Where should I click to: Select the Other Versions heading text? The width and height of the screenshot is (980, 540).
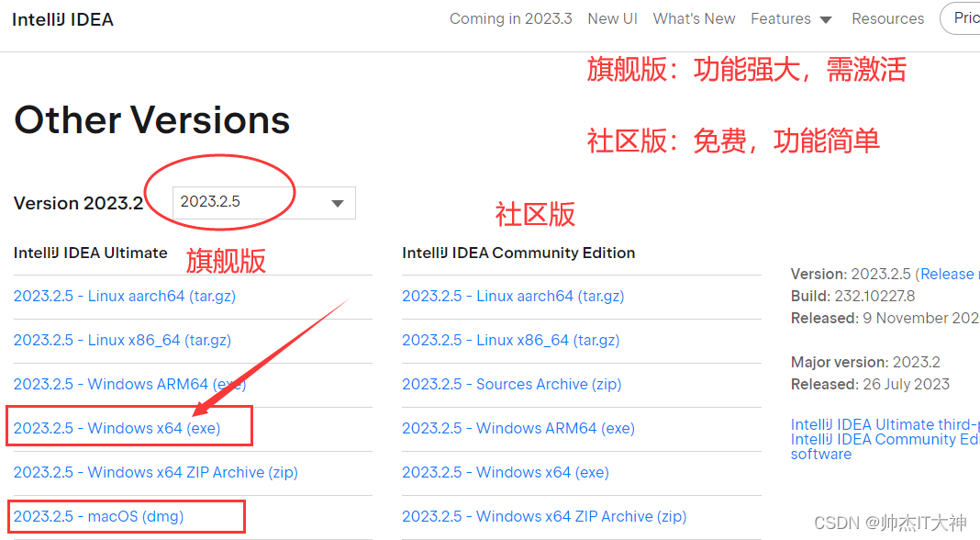152,119
